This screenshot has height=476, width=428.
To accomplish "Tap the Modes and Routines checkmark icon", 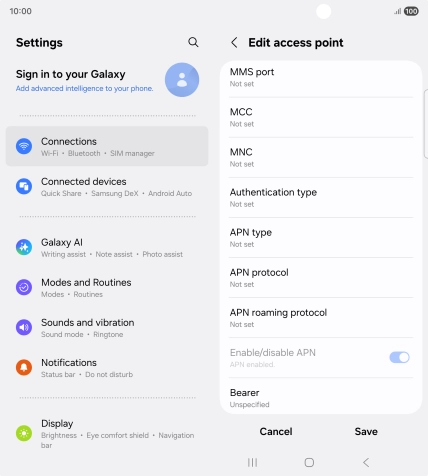I will 24,287.
